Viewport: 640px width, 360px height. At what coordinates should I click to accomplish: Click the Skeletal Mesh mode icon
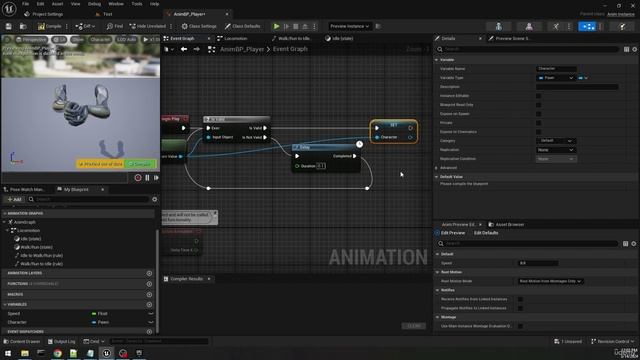[529, 26]
